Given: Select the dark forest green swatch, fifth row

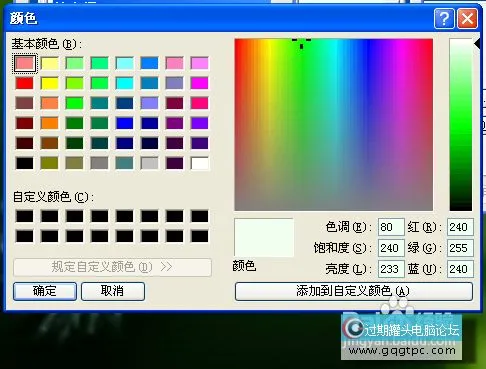Looking at the screenshot, I should pyautogui.click(x=75, y=143).
